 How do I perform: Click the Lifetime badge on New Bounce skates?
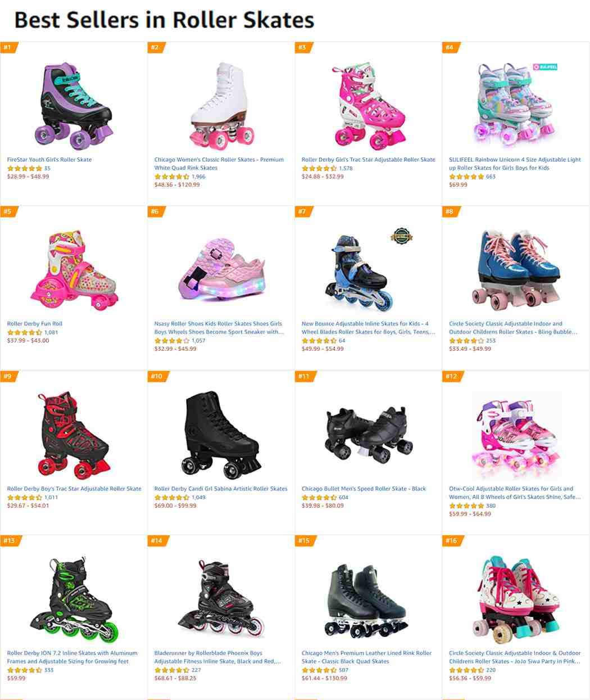(401, 237)
